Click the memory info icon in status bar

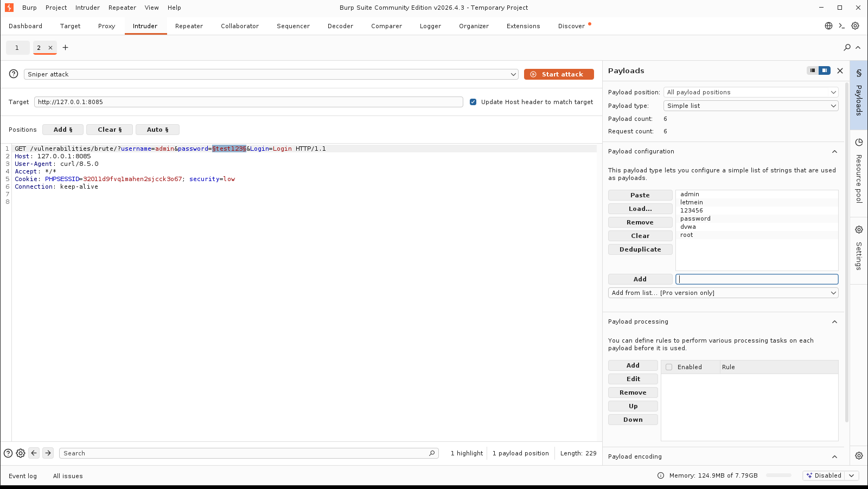pyautogui.click(x=661, y=475)
